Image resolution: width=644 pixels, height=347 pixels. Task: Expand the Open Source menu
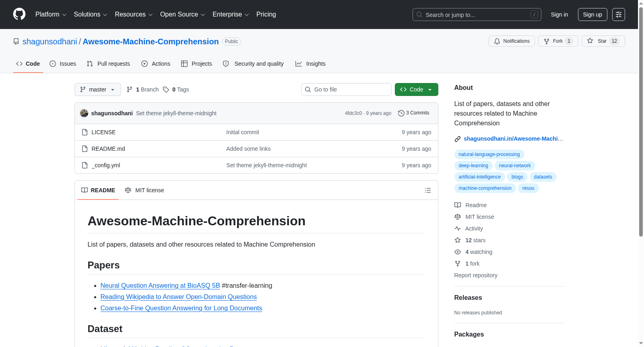click(x=183, y=15)
